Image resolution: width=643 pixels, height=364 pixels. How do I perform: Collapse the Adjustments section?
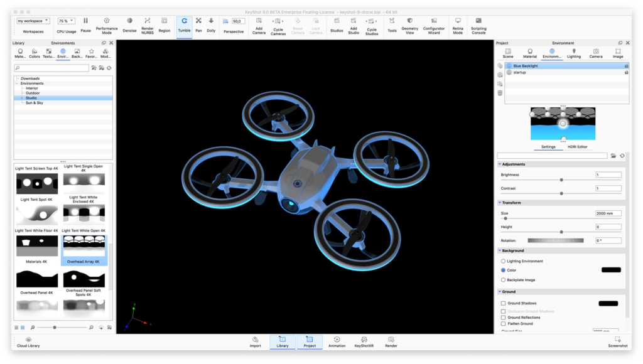[x=500, y=164]
